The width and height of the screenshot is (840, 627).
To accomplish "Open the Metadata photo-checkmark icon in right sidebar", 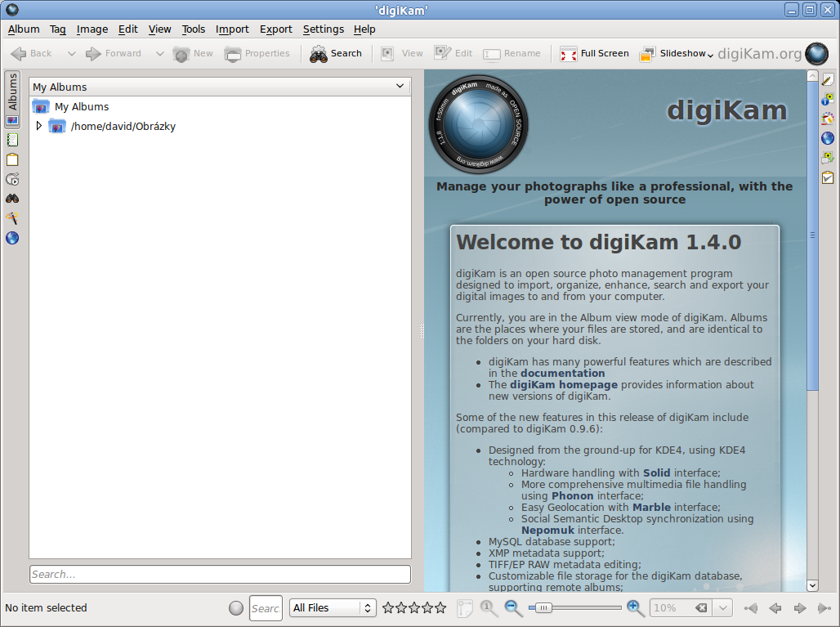I will click(828, 158).
